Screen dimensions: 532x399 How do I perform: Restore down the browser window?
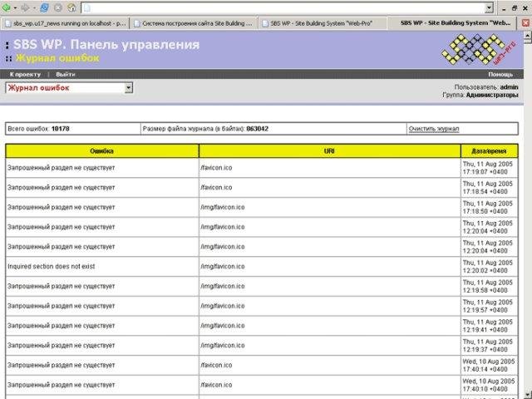click(515, 8)
